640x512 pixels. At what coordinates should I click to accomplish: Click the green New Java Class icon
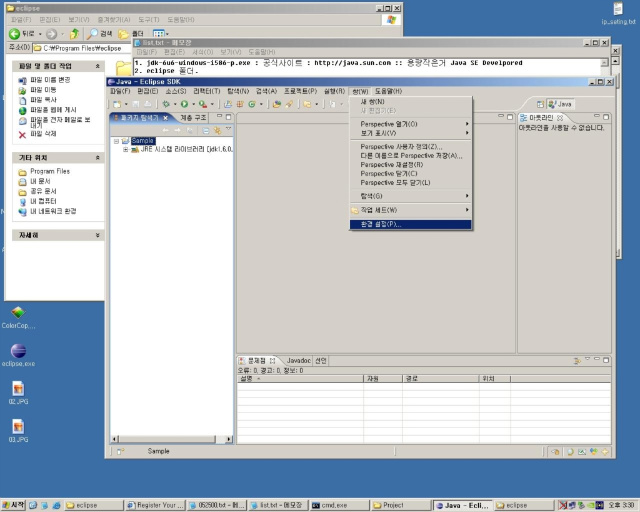click(x=252, y=104)
